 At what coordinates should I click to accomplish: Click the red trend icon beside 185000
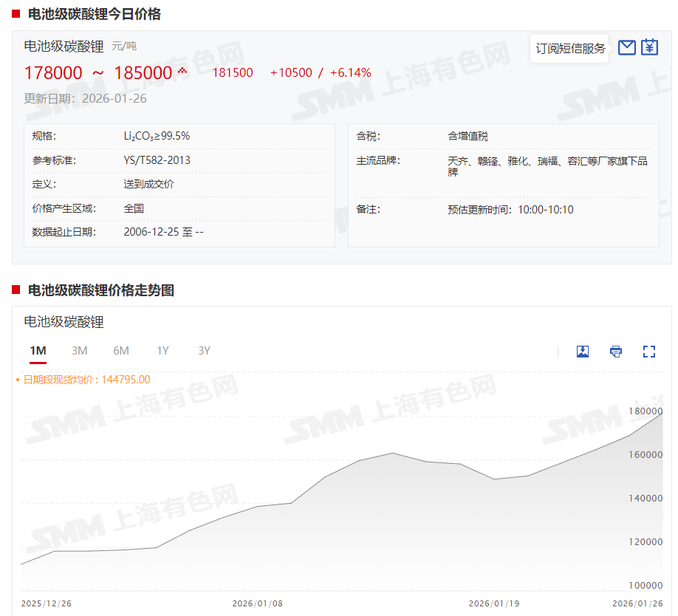click(x=182, y=72)
